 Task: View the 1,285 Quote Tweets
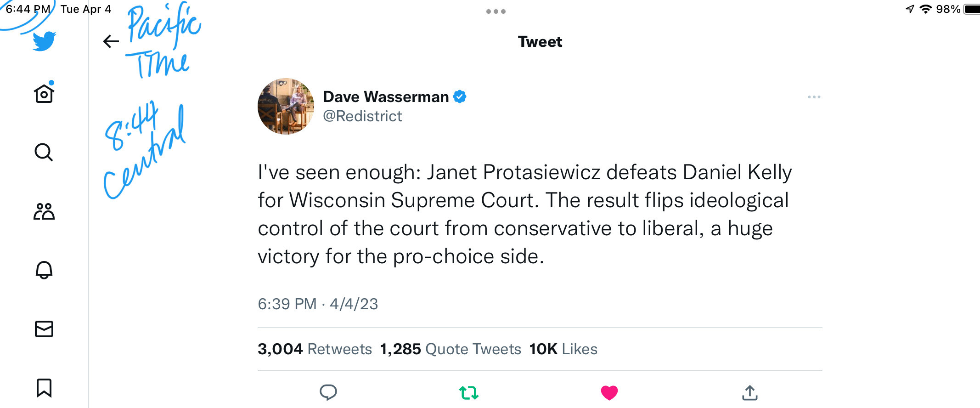tap(450, 349)
